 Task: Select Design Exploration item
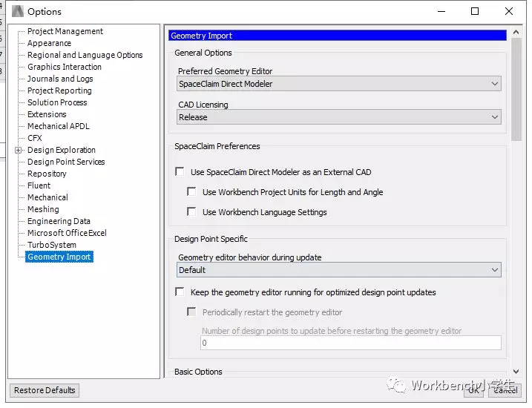coord(62,150)
